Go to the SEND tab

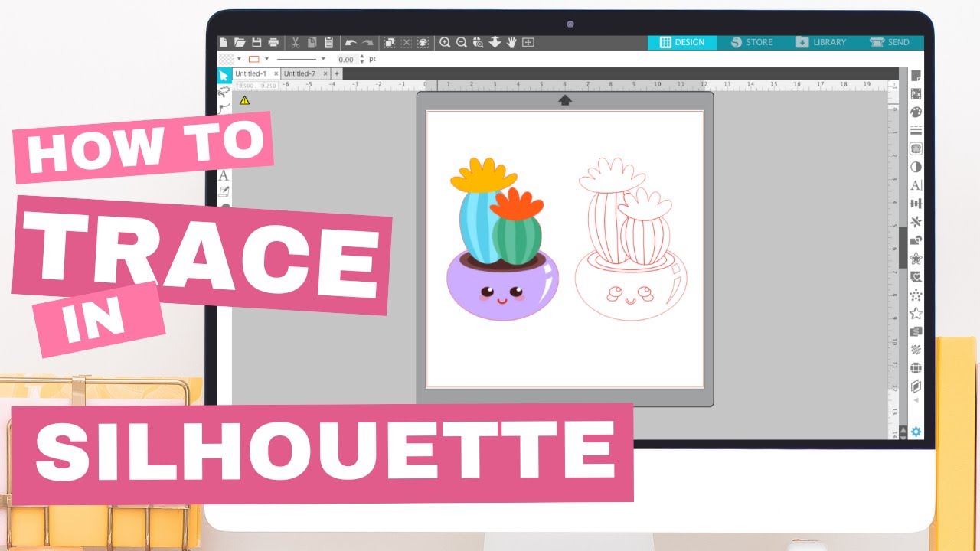(x=890, y=42)
